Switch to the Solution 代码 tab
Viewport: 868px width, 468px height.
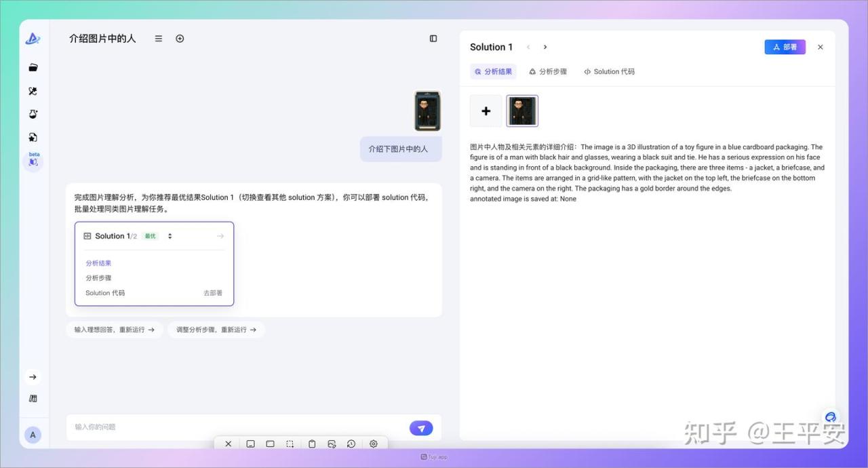pos(609,71)
